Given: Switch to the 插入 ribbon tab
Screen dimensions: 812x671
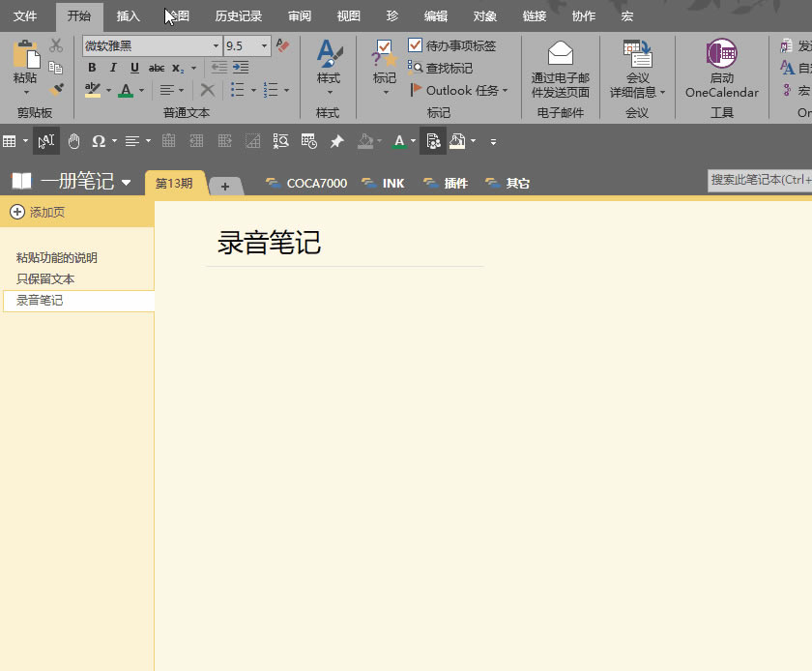Looking at the screenshot, I should 129,15.
